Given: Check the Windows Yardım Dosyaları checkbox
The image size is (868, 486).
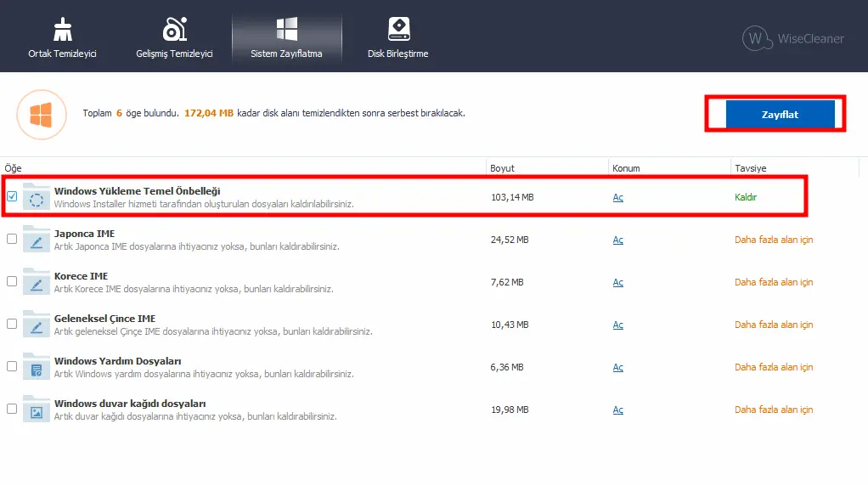Looking at the screenshot, I should tap(12, 366).
